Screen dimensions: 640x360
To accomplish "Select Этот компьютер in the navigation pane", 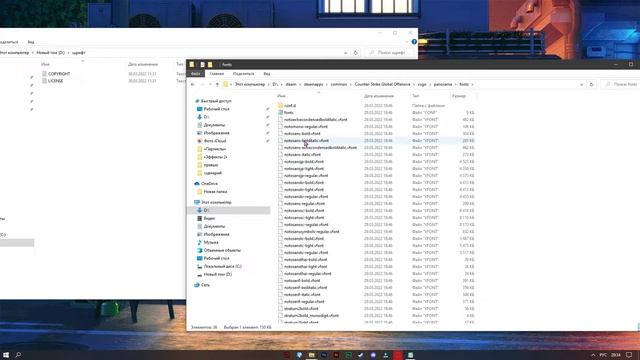I will tap(216, 202).
